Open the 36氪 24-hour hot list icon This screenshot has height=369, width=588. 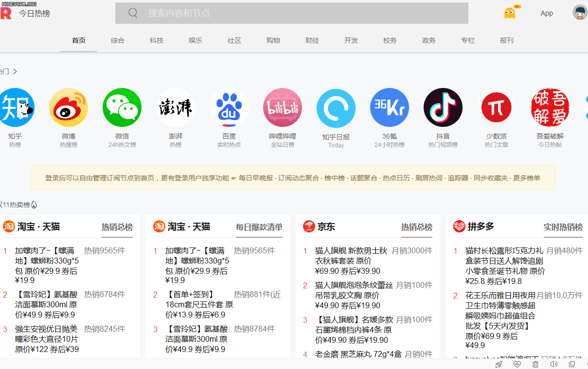(390, 107)
